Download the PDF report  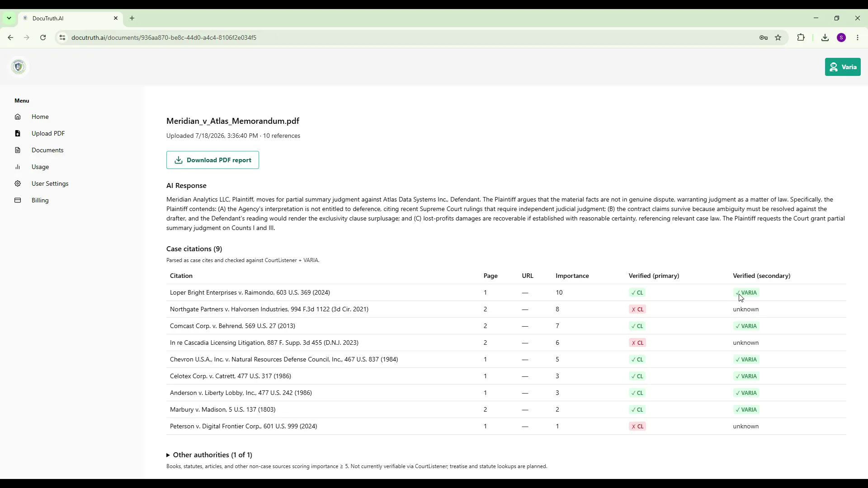pyautogui.click(x=212, y=160)
